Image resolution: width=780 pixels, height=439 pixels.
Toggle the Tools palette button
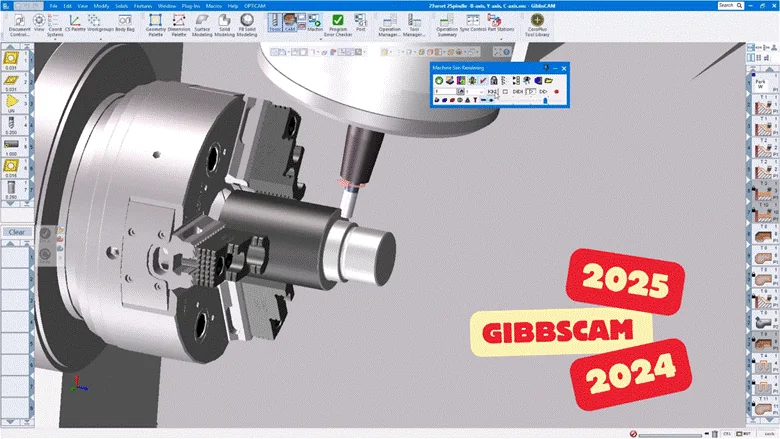pos(275,23)
